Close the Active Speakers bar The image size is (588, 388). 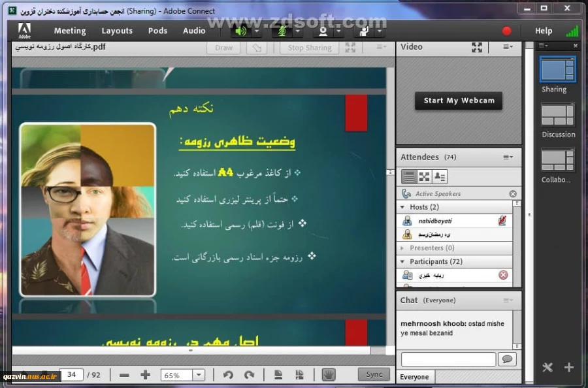pos(513,194)
